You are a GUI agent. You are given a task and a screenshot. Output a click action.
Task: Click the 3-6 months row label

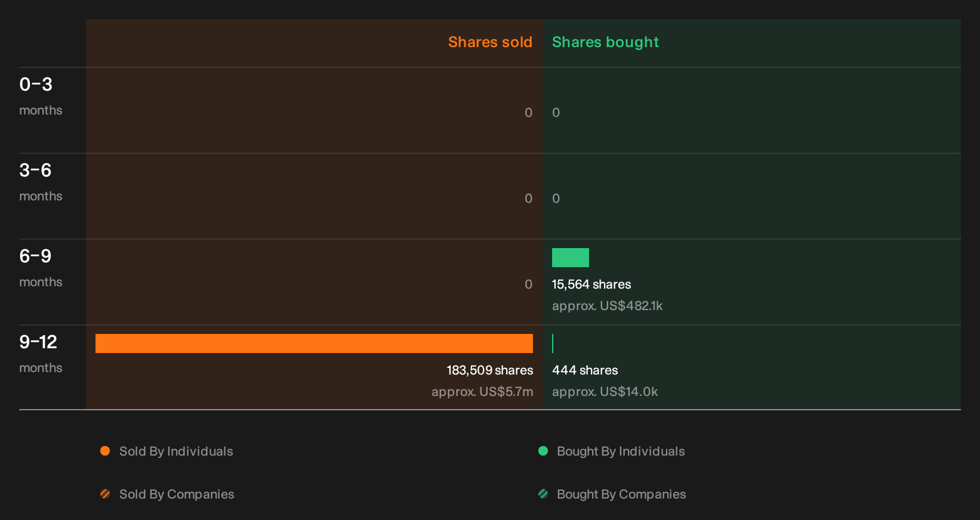pos(41,182)
